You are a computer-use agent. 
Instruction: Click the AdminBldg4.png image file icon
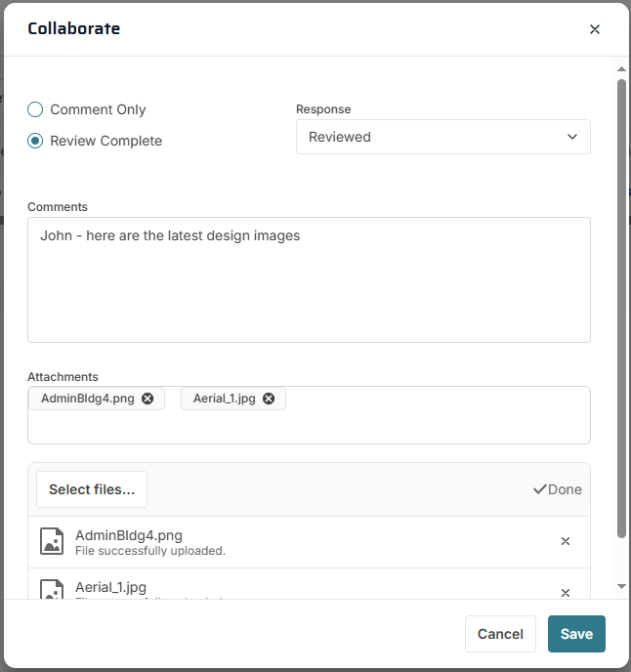coord(52,541)
